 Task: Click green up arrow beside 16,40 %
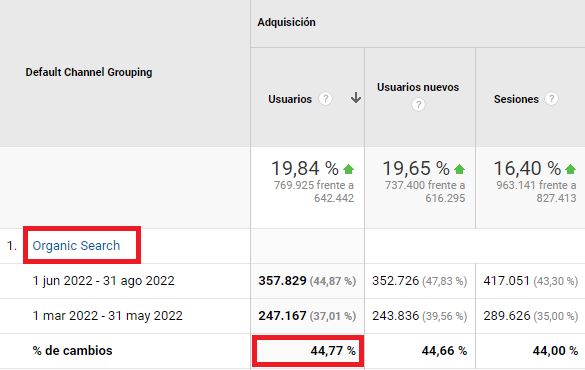[x=570, y=169]
